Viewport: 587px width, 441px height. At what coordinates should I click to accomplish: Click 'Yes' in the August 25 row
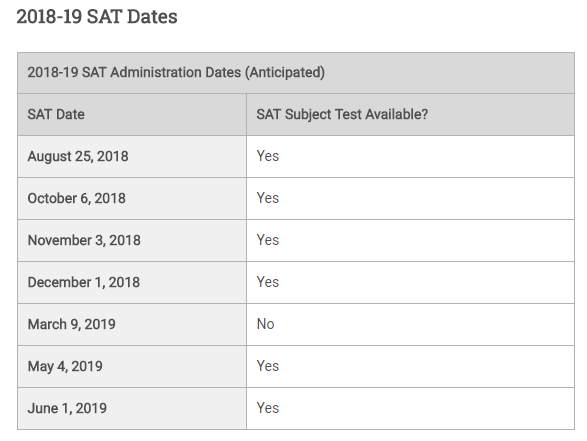(x=268, y=156)
